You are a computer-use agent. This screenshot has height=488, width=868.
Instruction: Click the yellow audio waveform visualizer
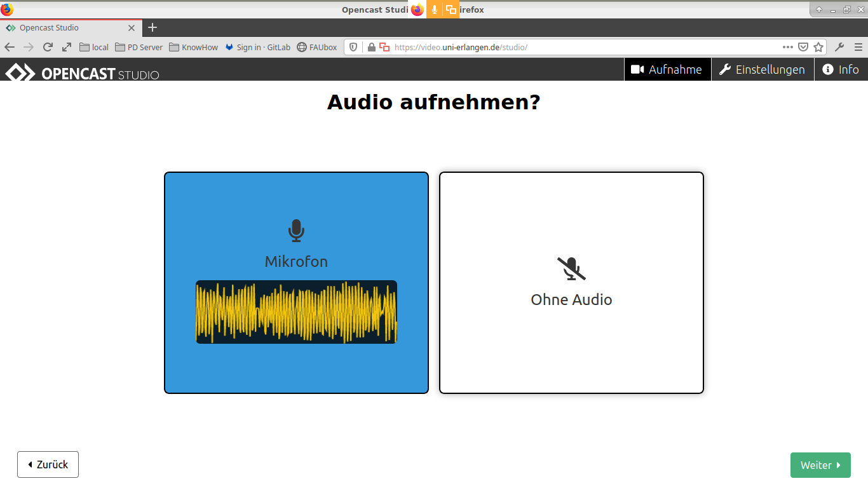point(296,312)
